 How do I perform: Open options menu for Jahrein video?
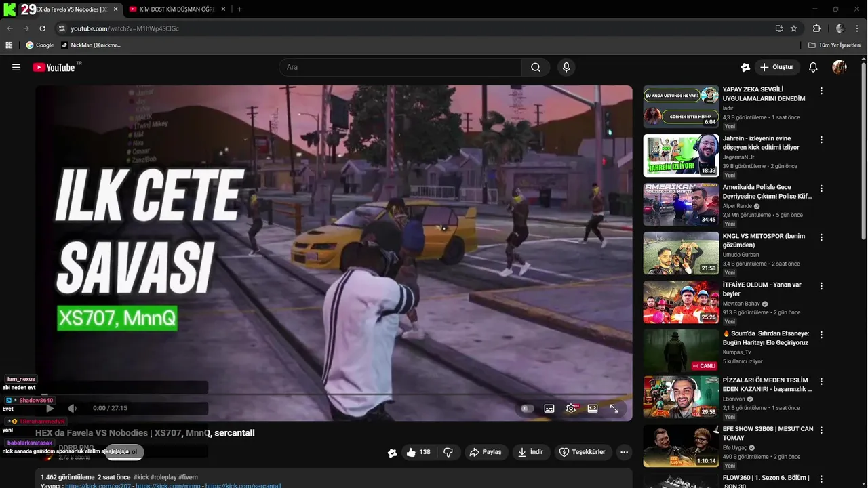tap(821, 140)
